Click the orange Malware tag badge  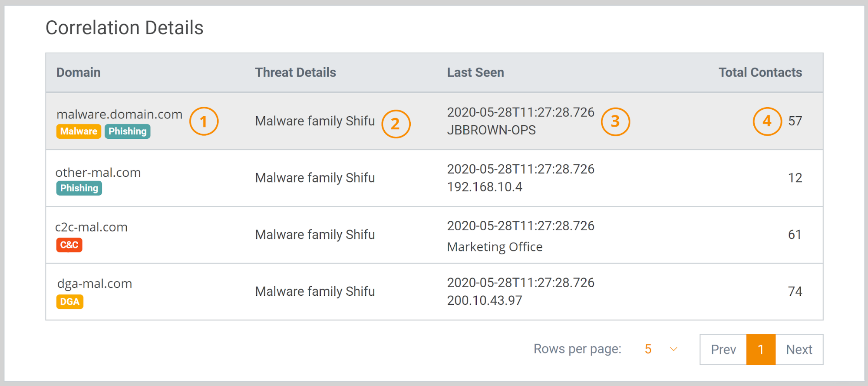(x=79, y=131)
